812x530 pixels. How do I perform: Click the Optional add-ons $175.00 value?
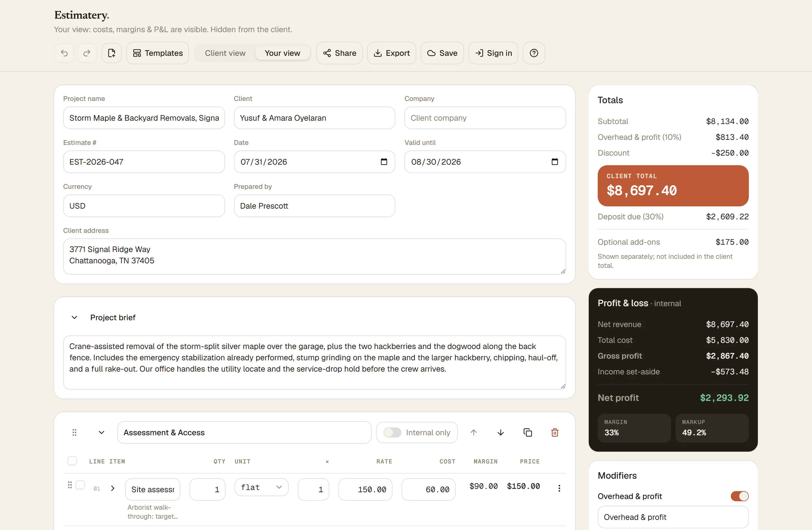point(732,242)
